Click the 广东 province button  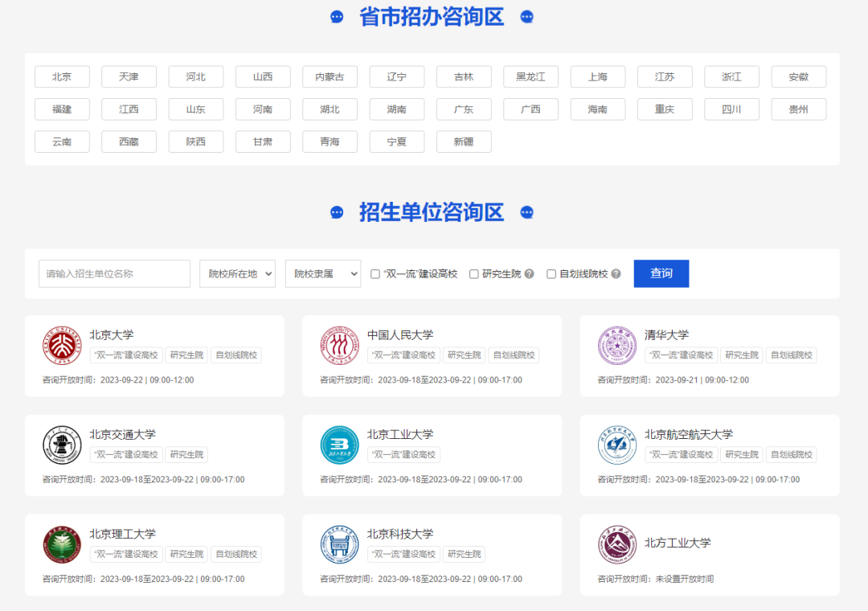tap(464, 109)
